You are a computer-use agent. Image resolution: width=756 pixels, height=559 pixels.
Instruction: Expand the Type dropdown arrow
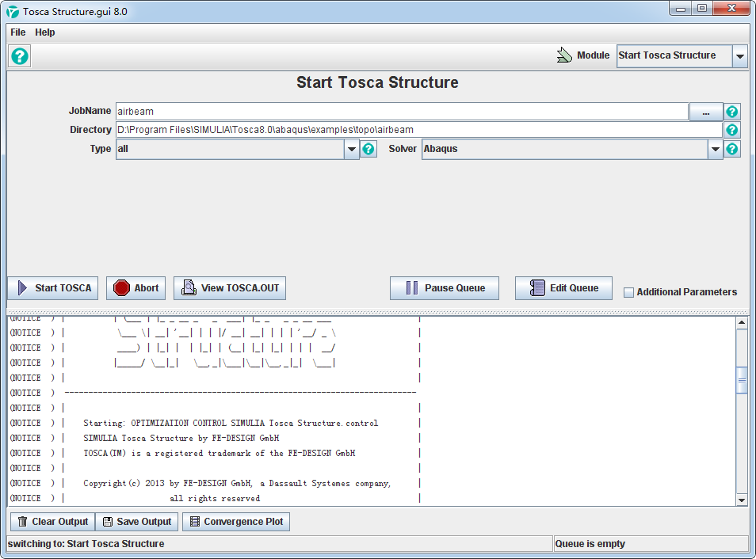click(352, 150)
